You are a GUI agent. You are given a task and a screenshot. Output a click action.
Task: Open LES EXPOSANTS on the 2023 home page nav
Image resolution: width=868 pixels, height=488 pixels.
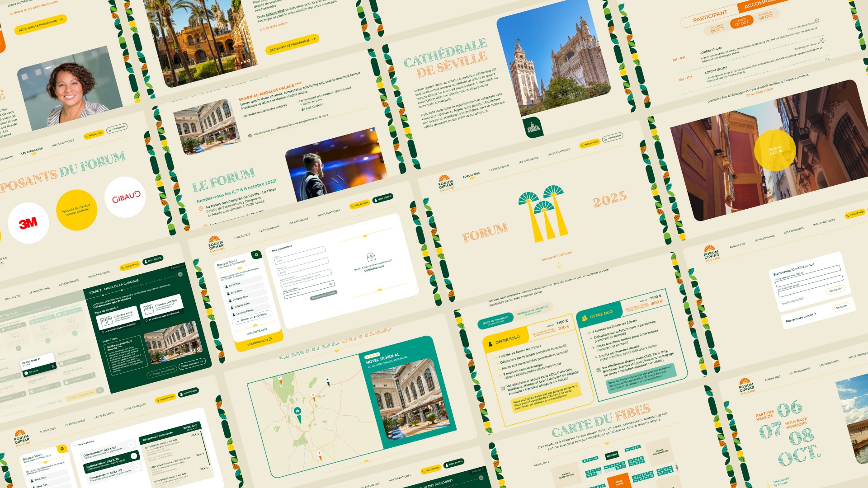(x=528, y=160)
